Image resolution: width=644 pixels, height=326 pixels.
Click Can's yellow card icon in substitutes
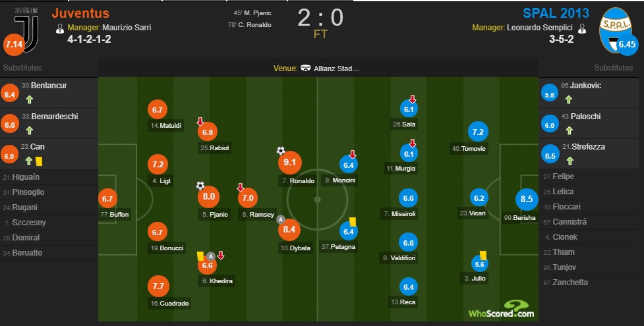coord(39,161)
